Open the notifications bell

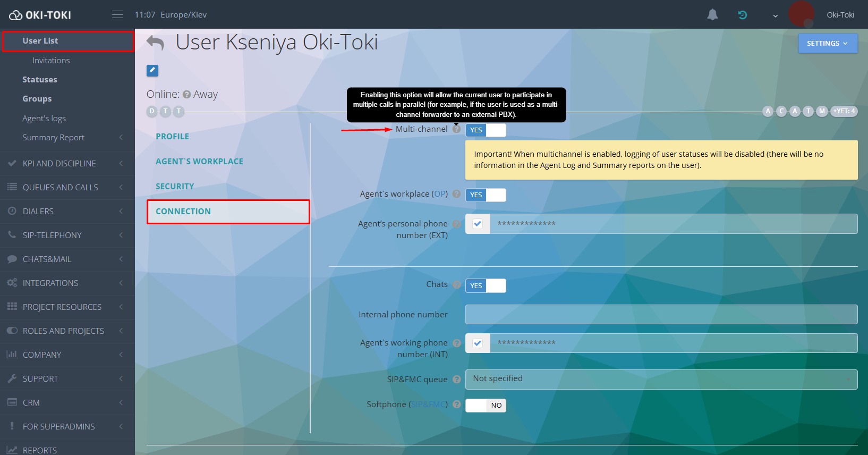coord(712,15)
